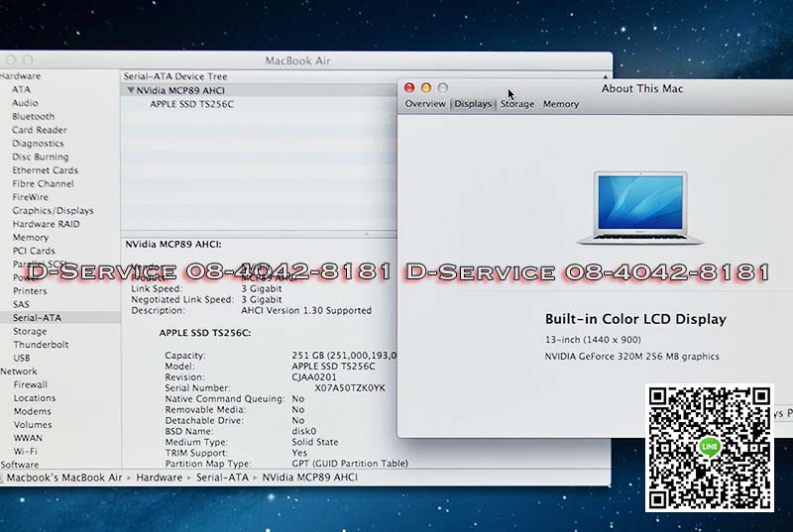Viewport: 793px width, 532px height.
Task: Select USB in the sidebar
Action: (x=22, y=358)
